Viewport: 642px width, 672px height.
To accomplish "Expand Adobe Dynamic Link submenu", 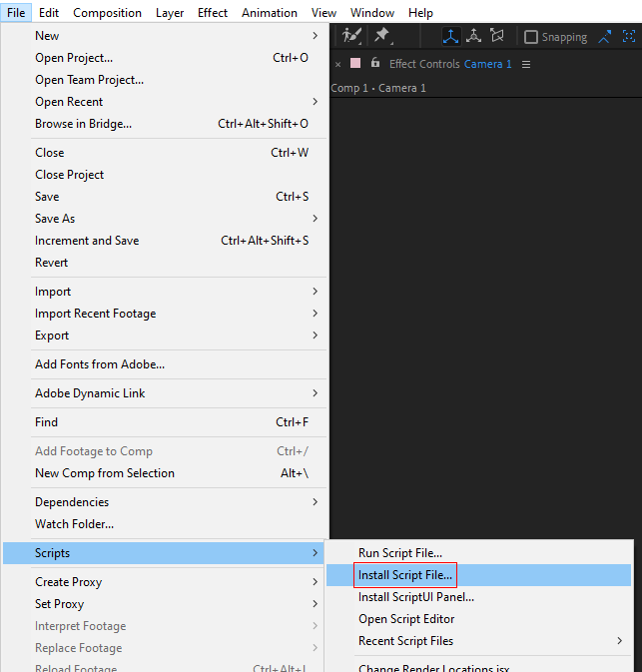I will tap(165, 393).
